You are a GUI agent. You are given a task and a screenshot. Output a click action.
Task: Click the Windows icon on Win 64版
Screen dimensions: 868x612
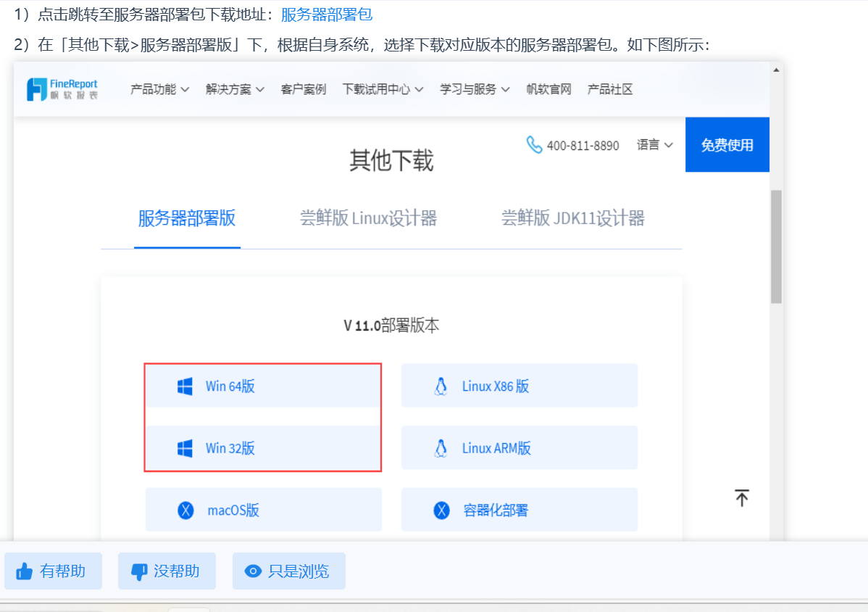pyautogui.click(x=185, y=386)
